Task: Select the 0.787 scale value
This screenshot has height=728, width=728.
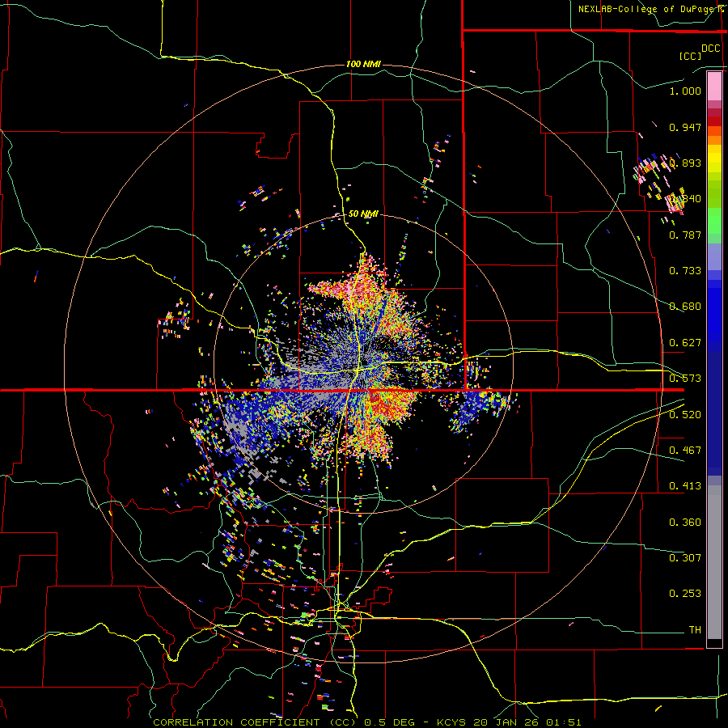Action: [x=685, y=235]
